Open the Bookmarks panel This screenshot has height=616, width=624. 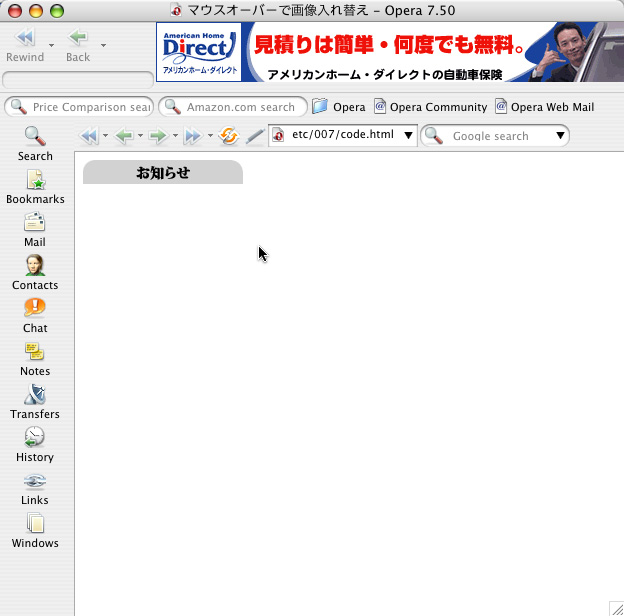point(35,187)
